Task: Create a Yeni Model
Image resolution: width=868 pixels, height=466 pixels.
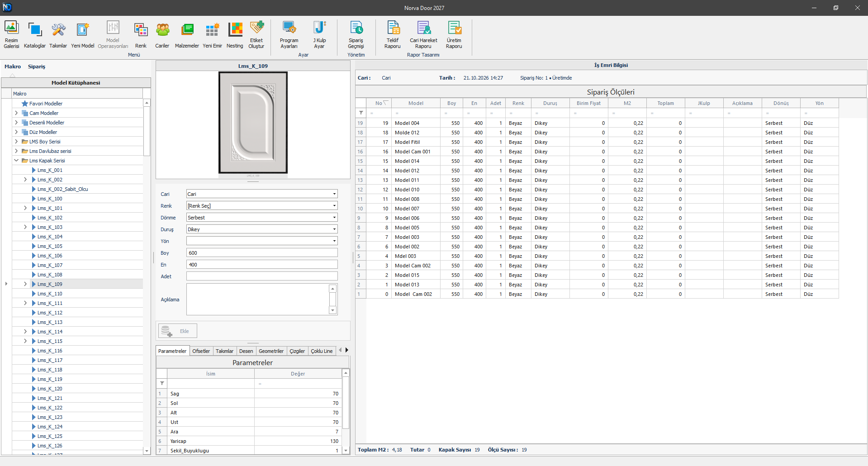Action: [x=83, y=34]
